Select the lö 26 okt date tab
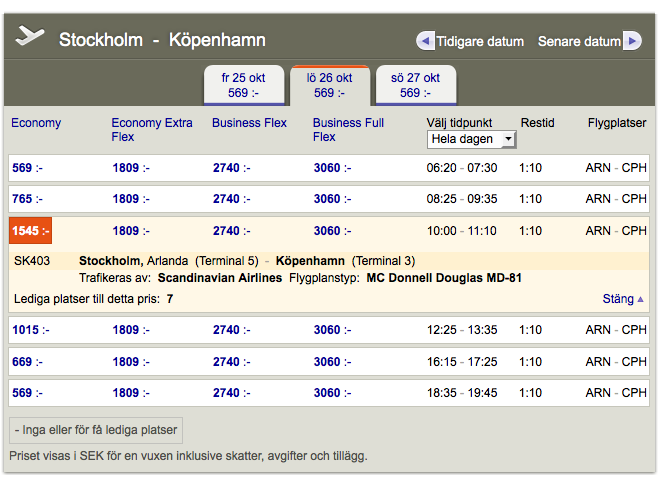Image resolution: width=664 pixels, height=481 pixels. click(329, 85)
